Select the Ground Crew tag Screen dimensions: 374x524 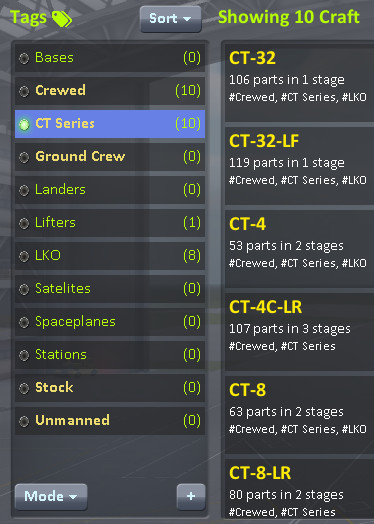(x=110, y=157)
